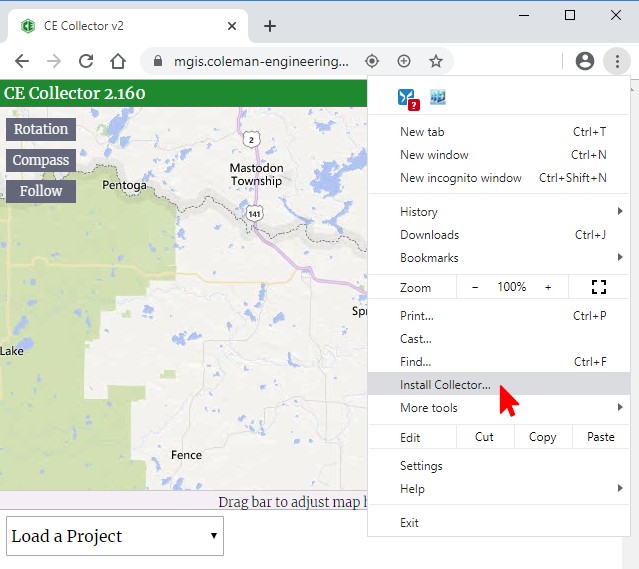
Task: Click the browser back arrow
Action: [22, 61]
